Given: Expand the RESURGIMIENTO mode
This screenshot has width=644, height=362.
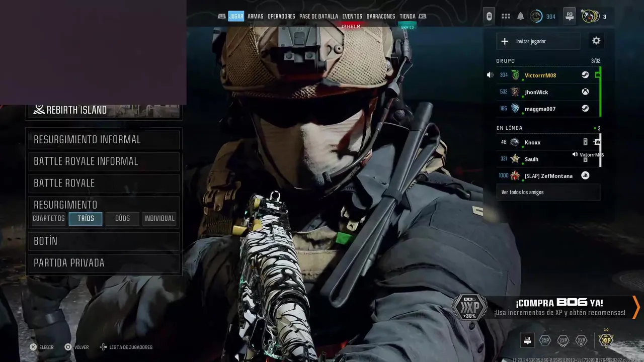Looking at the screenshot, I should (x=104, y=205).
